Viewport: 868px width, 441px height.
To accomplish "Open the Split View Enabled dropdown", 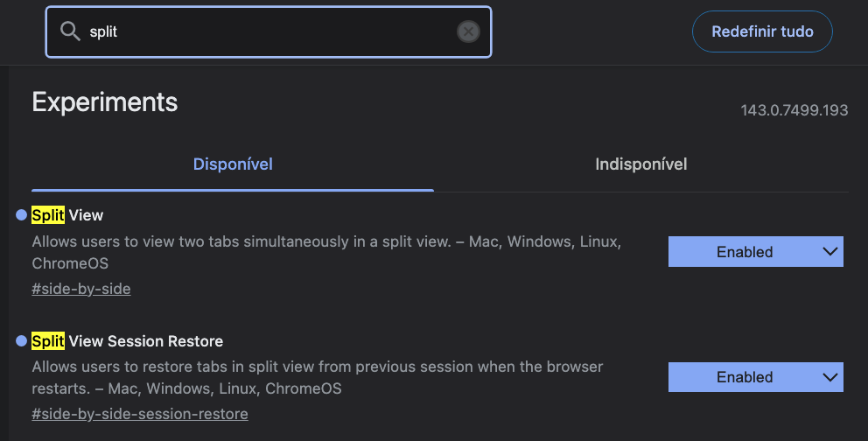I will tap(745, 252).
